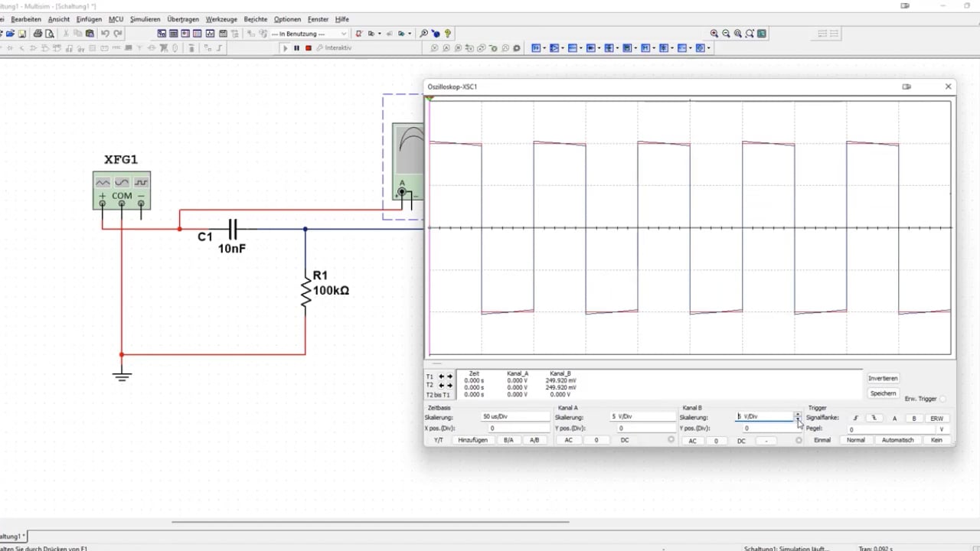
Task: Open the In Benutzung dropdown list
Action: pos(344,34)
